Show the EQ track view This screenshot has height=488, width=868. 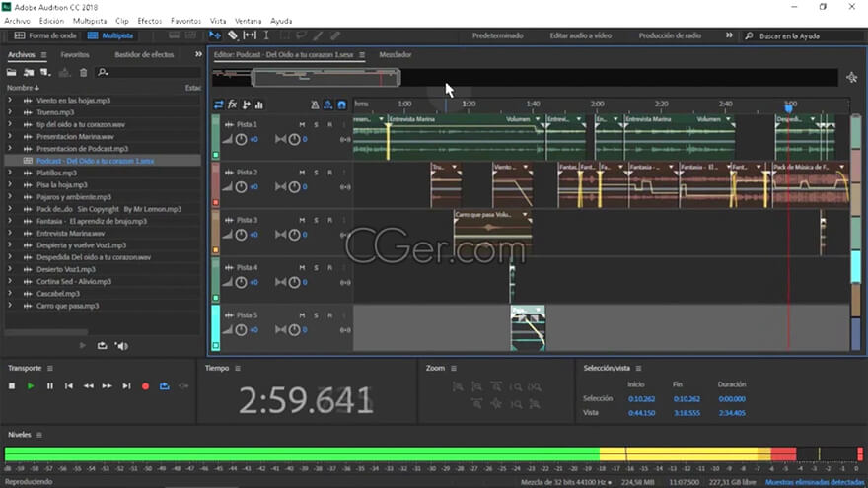(x=259, y=105)
